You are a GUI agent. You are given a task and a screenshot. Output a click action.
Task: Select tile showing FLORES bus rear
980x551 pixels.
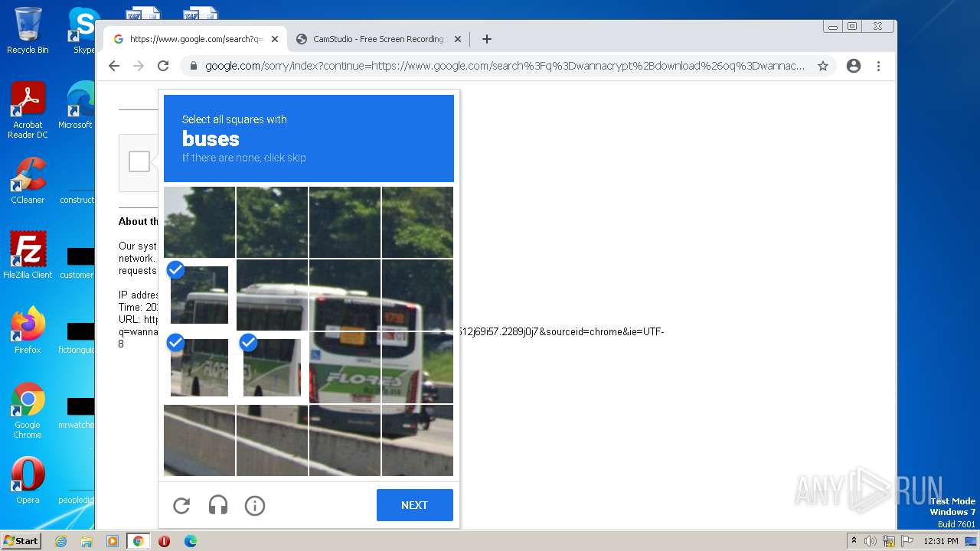tap(345, 367)
